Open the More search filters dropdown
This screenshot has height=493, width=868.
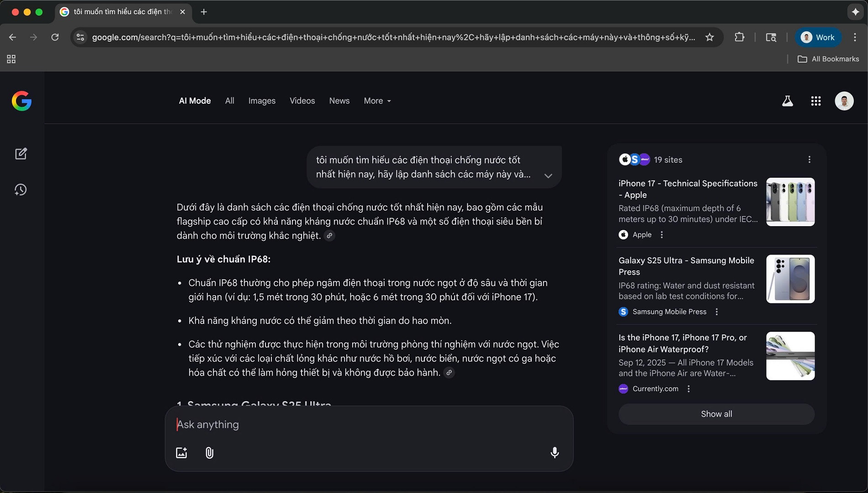click(x=377, y=101)
